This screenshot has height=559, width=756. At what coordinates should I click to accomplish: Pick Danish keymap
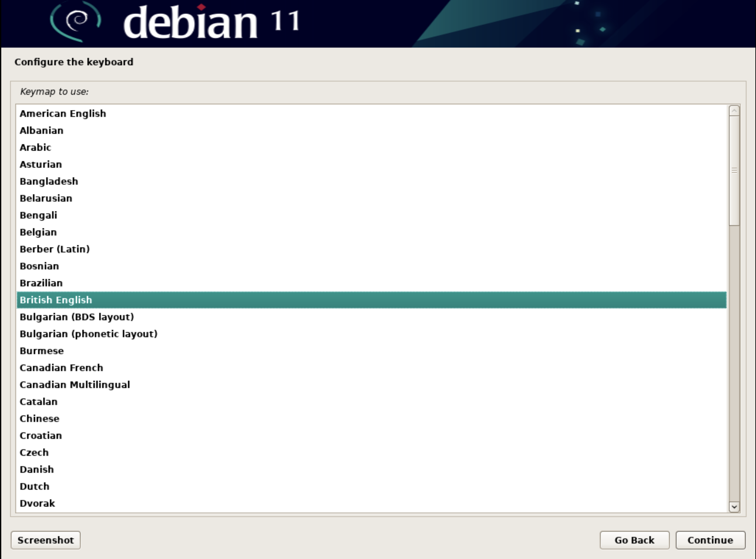click(372, 469)
